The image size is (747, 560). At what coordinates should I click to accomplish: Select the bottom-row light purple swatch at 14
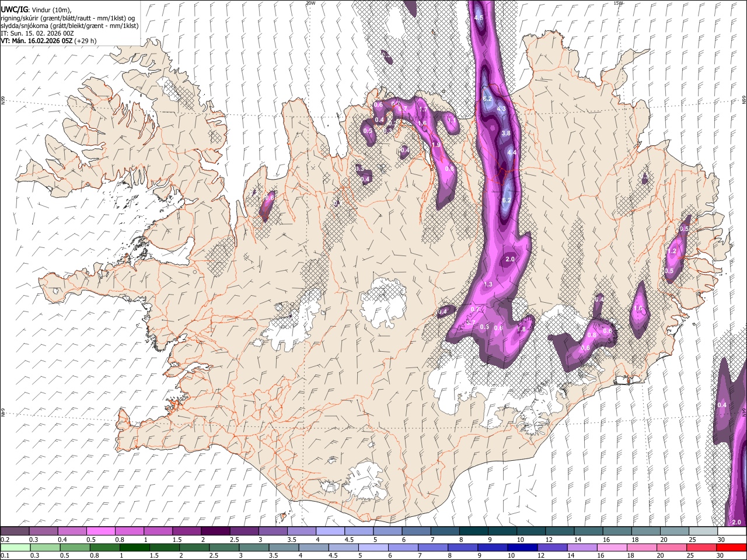581,547
